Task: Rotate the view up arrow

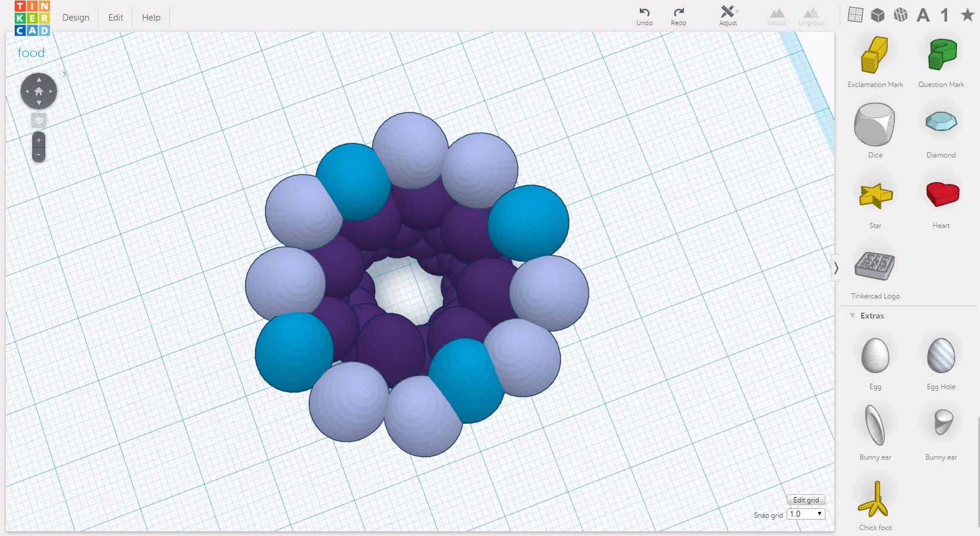Action: 39,79
